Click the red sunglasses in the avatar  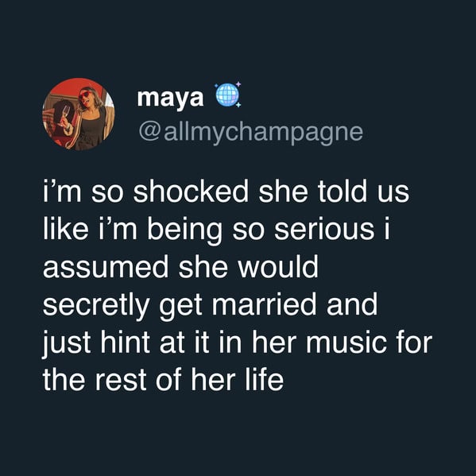tap(85, 95)
